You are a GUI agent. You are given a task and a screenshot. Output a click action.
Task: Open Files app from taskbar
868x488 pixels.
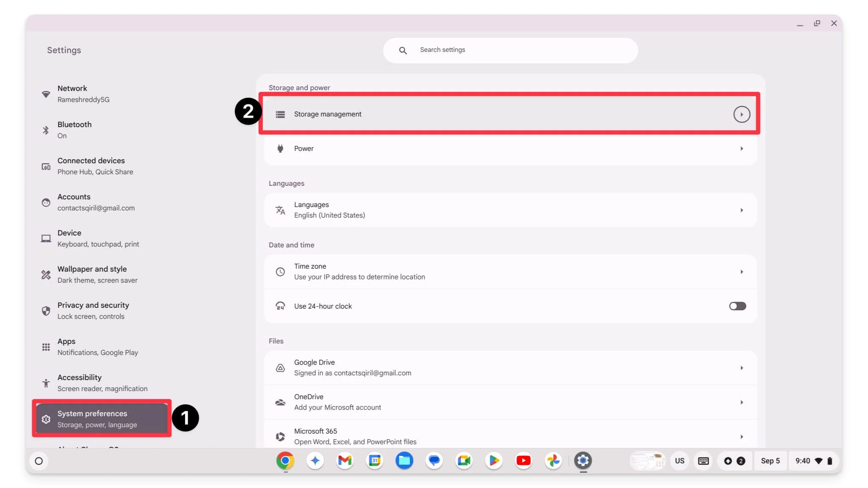coord(404,461)
